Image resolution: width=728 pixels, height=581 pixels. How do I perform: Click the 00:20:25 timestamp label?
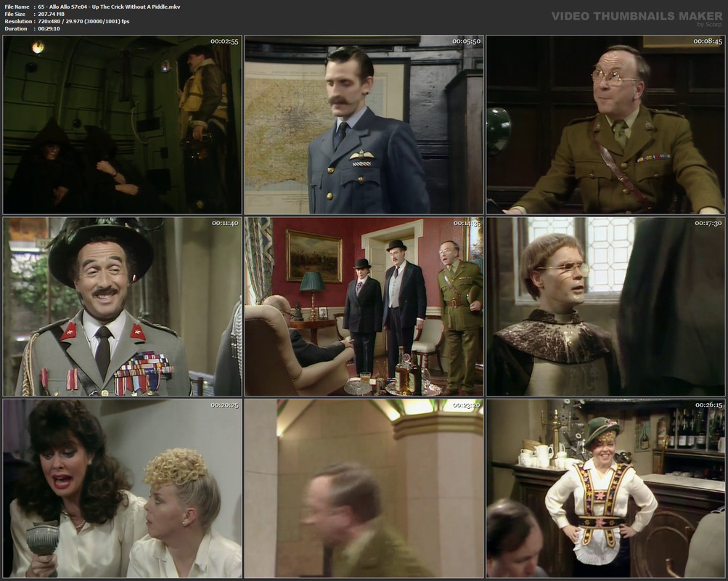coord(224,405)
